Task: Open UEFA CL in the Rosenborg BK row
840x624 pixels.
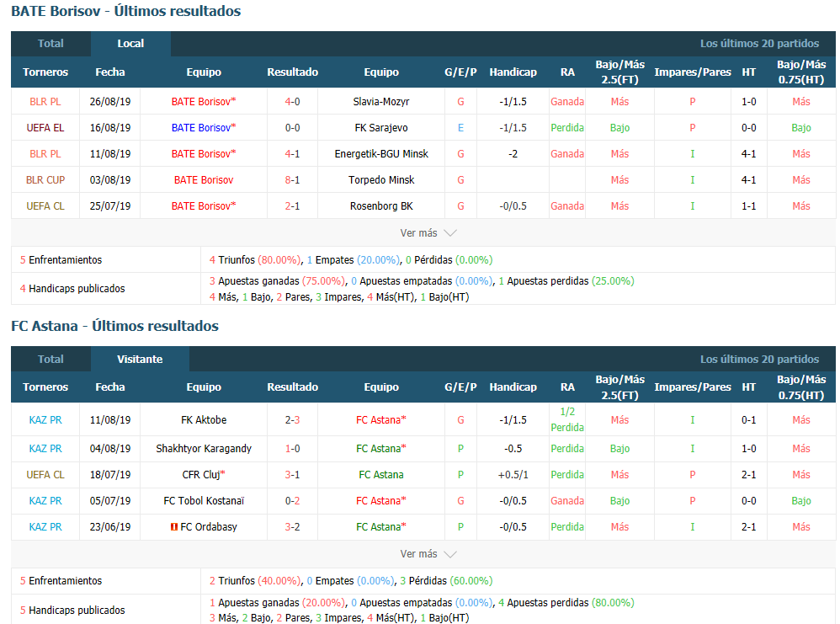Action: click(x=45, y=205)
